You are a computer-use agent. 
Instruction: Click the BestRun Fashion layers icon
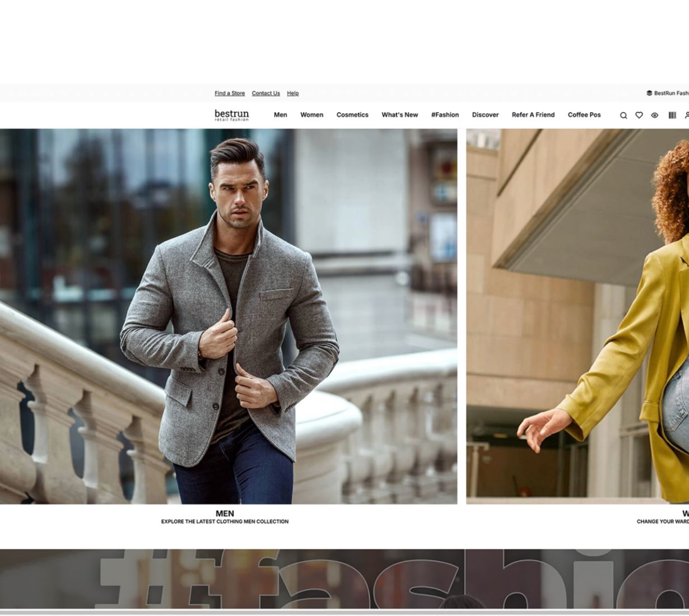tap(649, 94)
